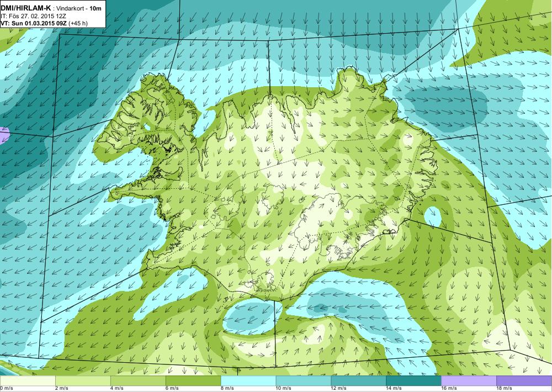The width and height of the screenshot is (552, 392).
Task: Click the "(+45 h)" forecast offset text
Action: coord(78,23)
